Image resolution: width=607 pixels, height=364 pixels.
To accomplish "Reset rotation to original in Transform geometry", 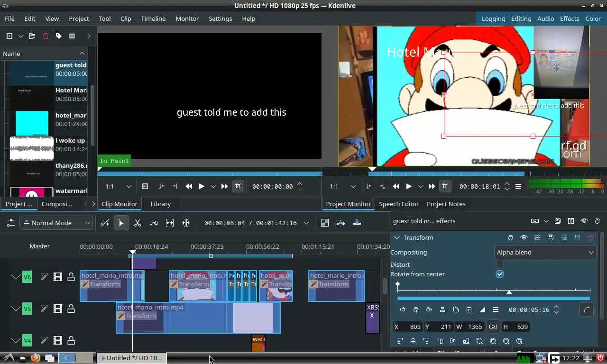I will (479, 341).
